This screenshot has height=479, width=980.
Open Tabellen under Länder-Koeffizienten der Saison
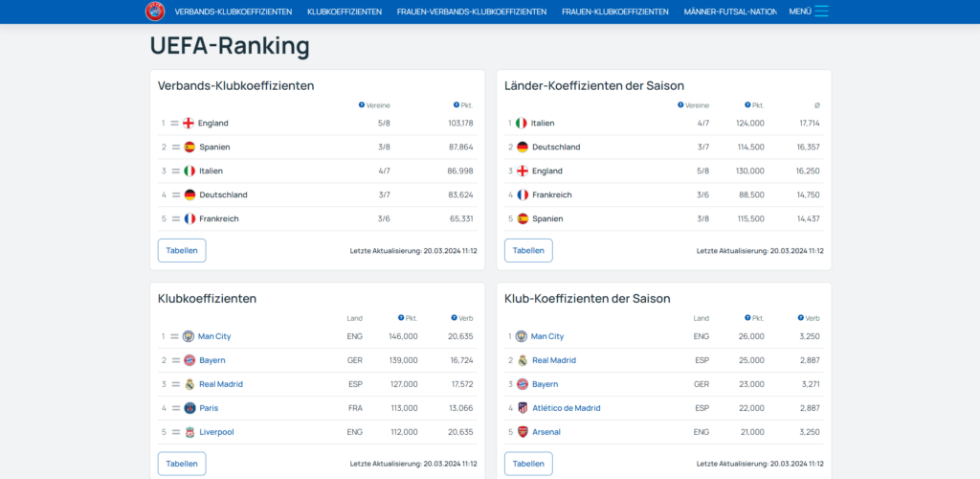click(528, 251)
